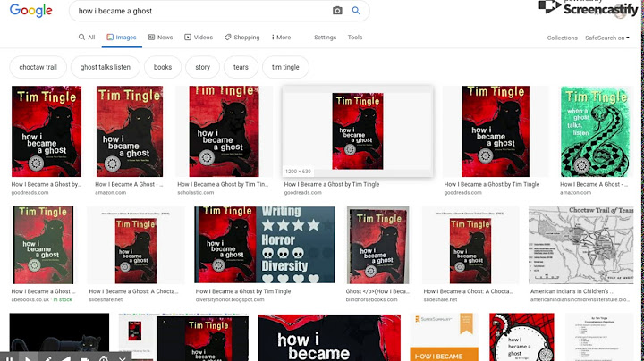
Task: Open the Tools filter options
Action: click(355, 38)
